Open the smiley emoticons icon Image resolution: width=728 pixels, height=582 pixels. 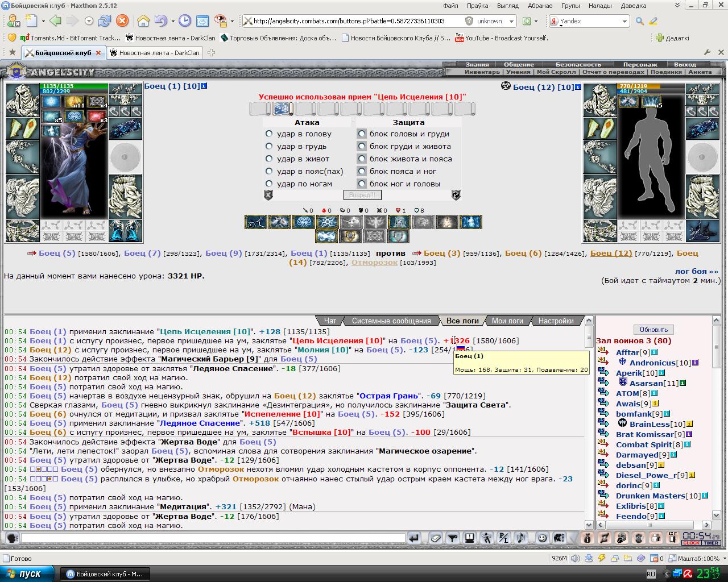pos(542,538)
